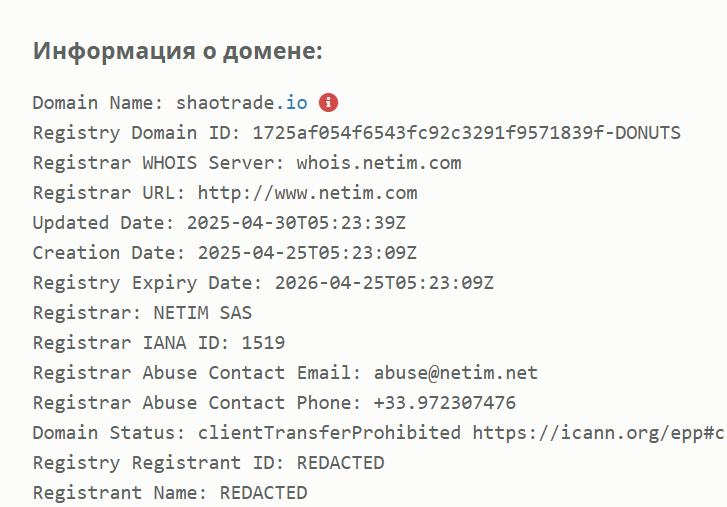Click the NETIM SAS registrar name

pos(203,313)
